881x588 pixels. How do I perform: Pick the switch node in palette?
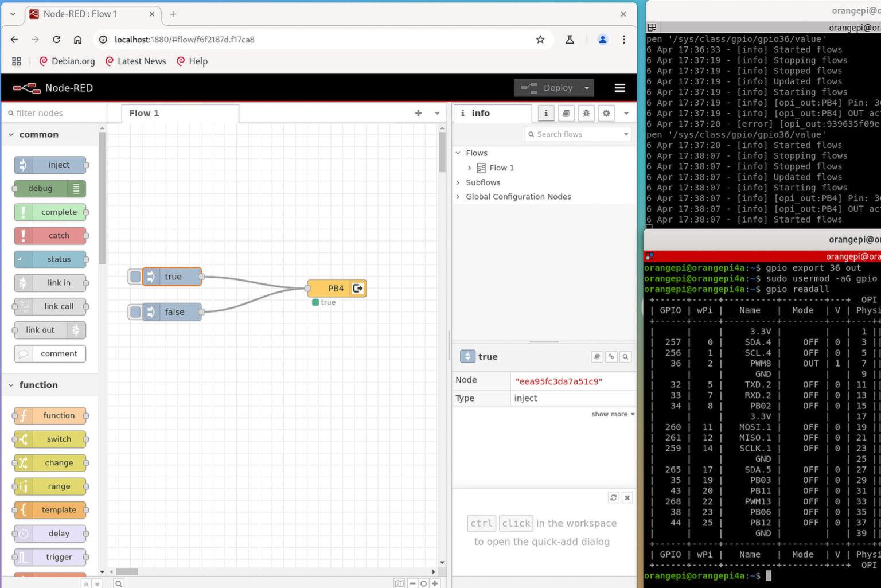pos(50,439)
